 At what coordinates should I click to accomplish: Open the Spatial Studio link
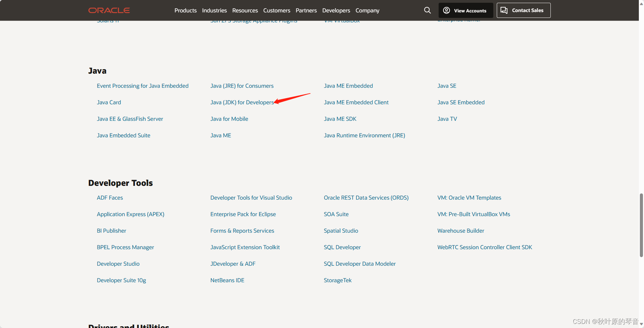[x=341, y=231]
